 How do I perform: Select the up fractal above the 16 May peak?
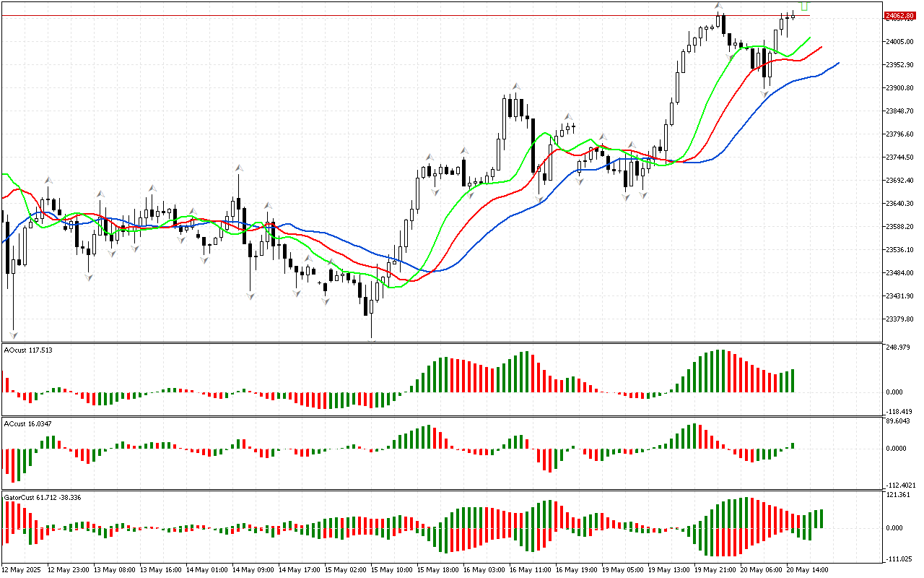(515, 86)
